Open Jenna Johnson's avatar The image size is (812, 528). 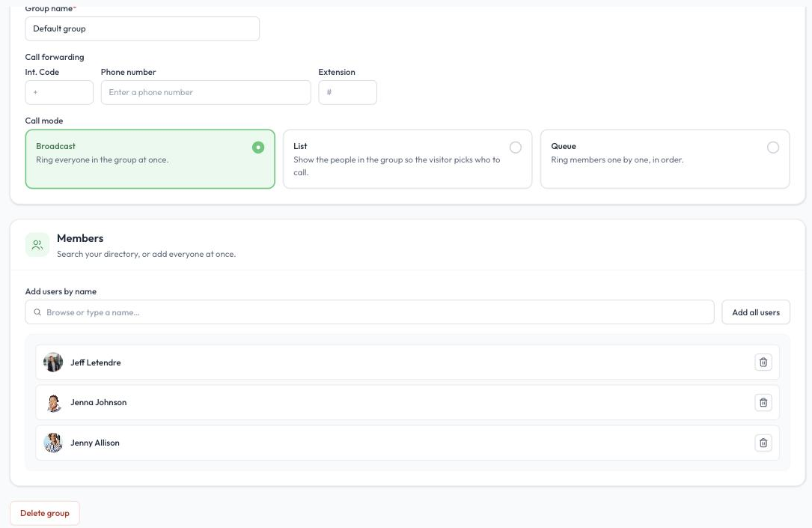point(53,403)
